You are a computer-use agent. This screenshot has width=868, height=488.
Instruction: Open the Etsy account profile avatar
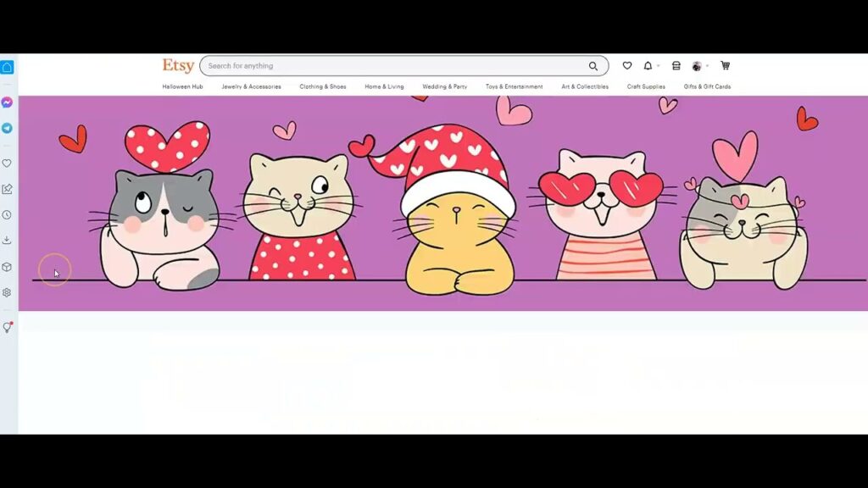tap(697, 66)
